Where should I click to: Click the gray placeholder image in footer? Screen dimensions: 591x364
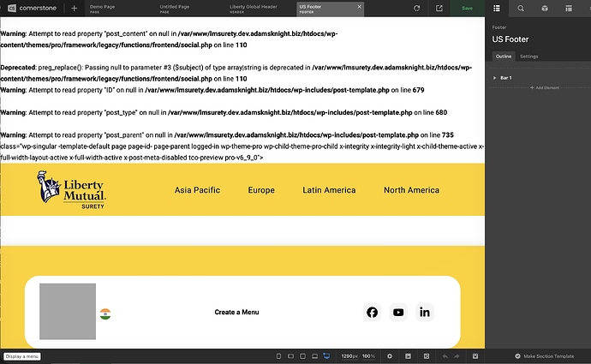click(68, 311)
